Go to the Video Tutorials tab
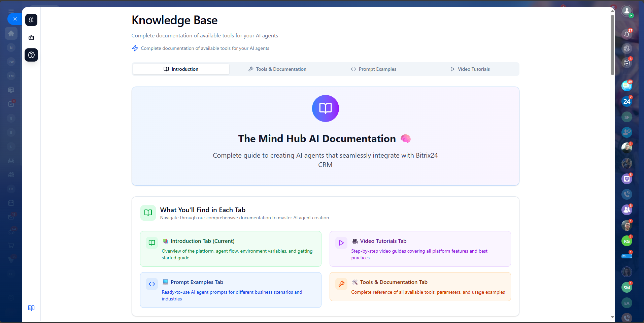 (470, 69)
